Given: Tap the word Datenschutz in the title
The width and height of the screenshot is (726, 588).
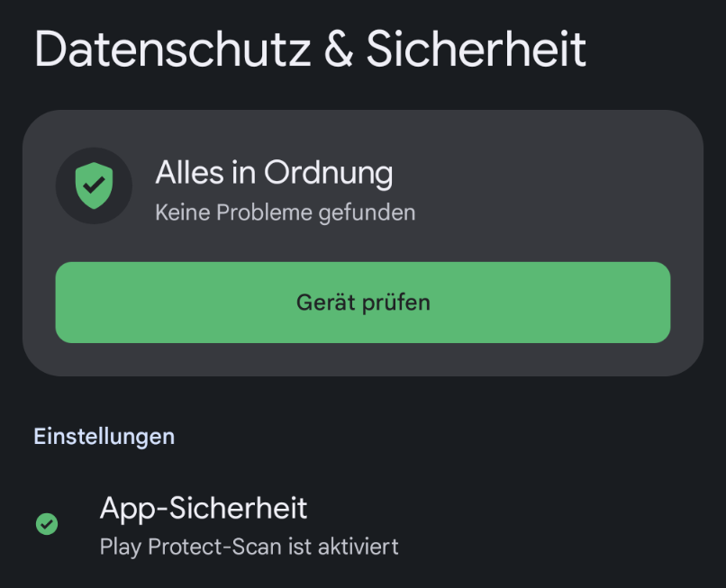Looking at the screenshot, I should [170, 49].
